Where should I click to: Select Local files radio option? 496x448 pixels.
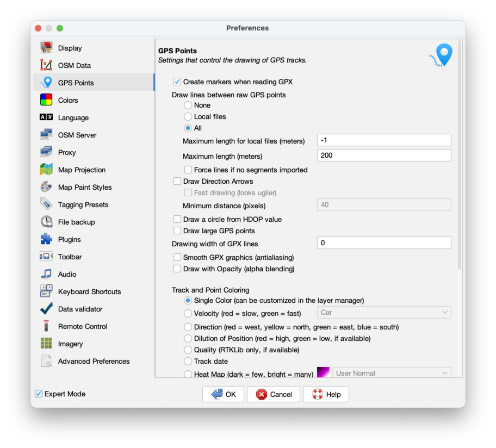click(x=188, y=116)
